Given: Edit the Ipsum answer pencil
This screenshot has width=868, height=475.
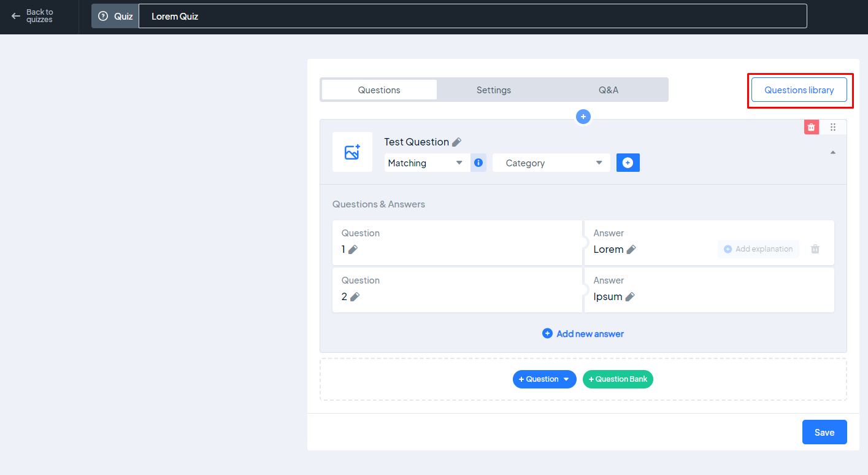Looking at the screenshot, I should click(x=630, y=296).
